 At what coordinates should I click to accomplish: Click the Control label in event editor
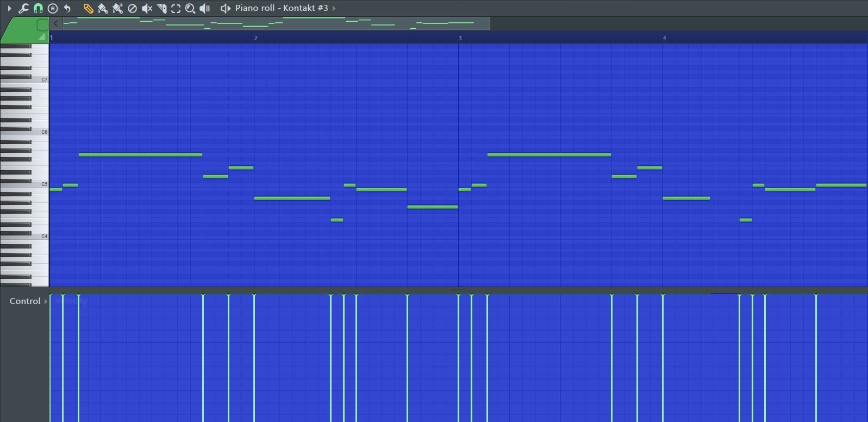[25, 301]
